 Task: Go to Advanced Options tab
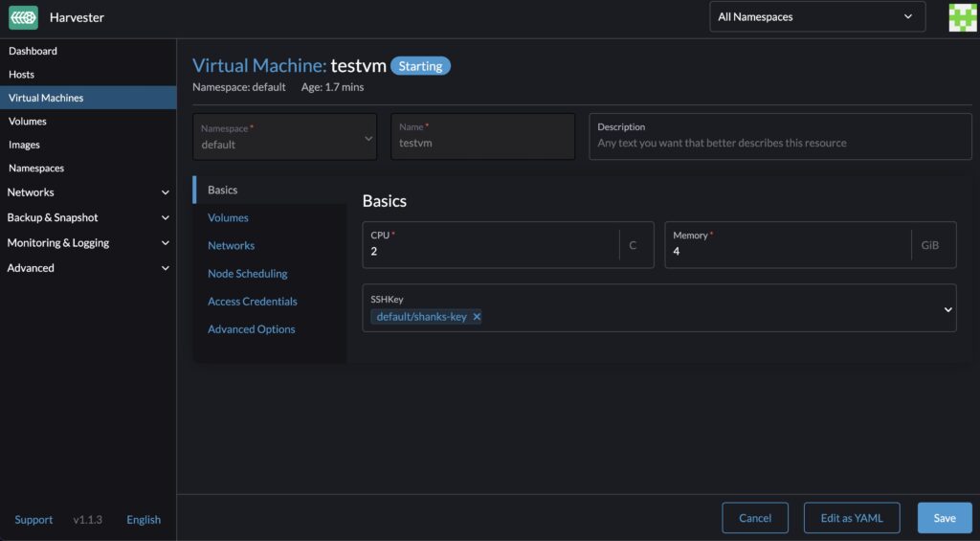pos(251,329)
